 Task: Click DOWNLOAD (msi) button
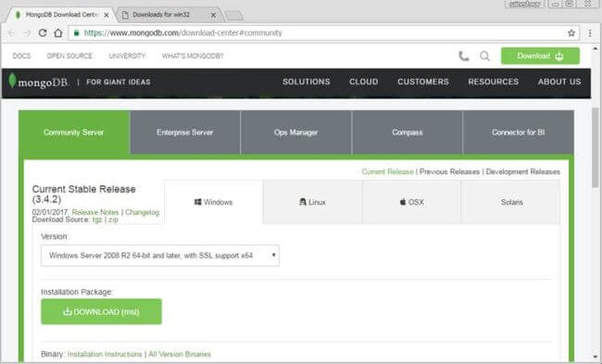[101, 312]
